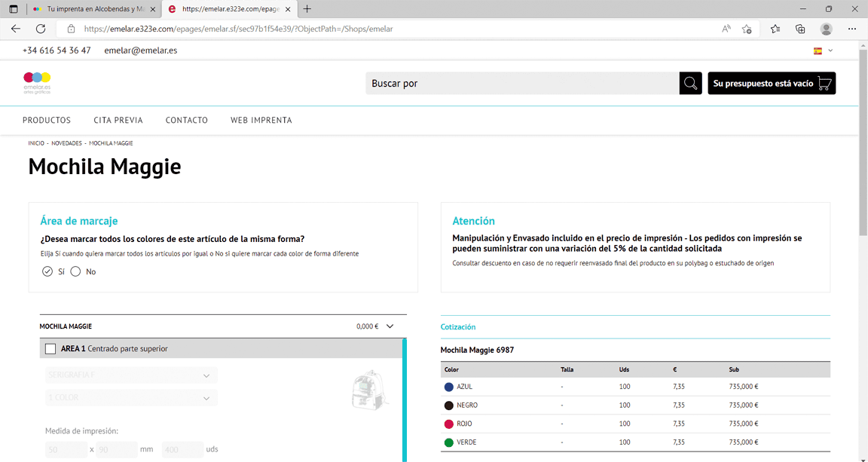
Task: Open the favorites list icon
Action: [775, 29]
